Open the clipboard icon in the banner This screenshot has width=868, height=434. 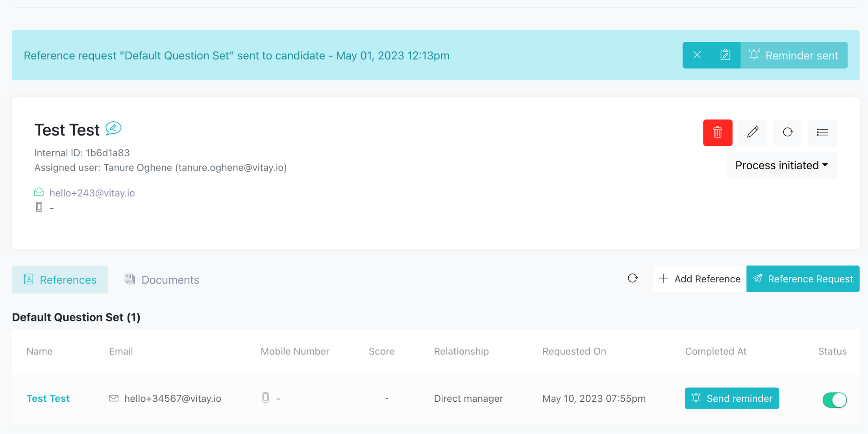click(725, 55)
